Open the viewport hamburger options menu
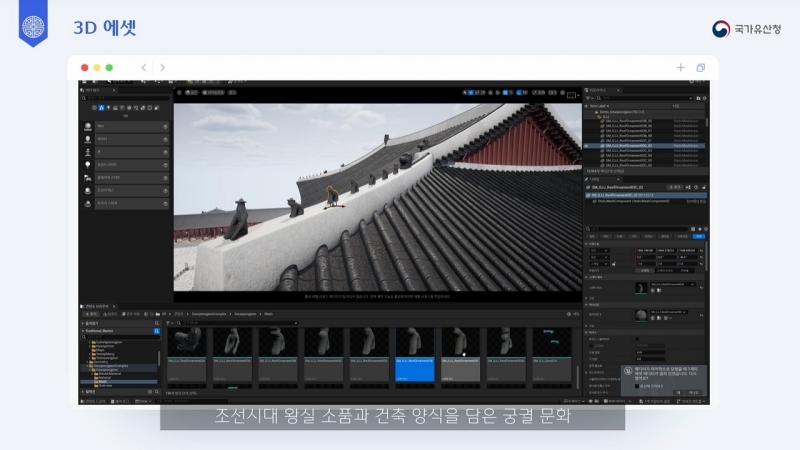800x450 pixels. (x=179, y=92)
